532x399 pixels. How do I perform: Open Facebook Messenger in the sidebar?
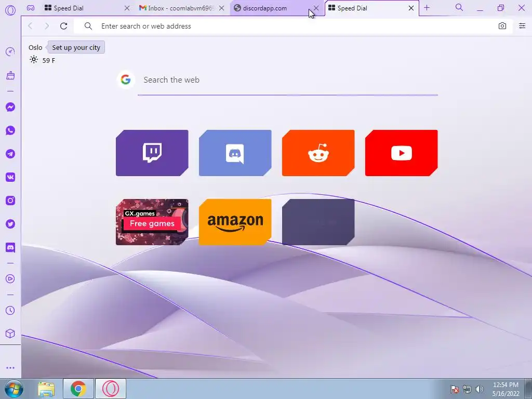coord(10,107)
